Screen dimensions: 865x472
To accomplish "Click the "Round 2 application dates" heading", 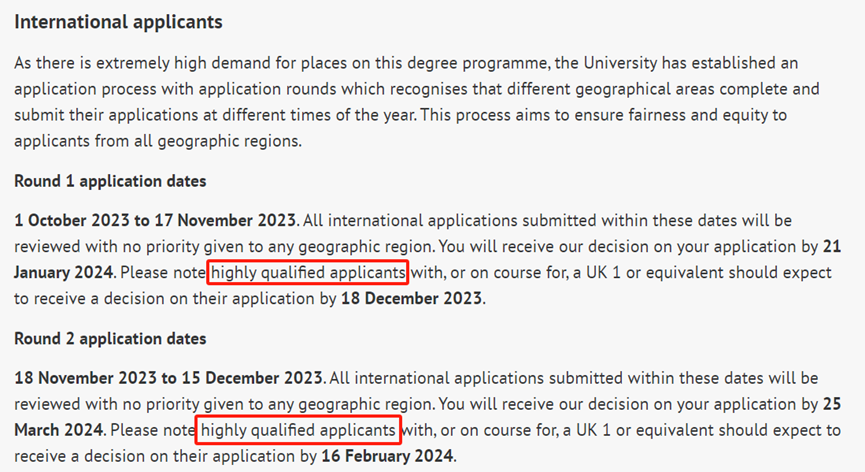I will [110, 339].
